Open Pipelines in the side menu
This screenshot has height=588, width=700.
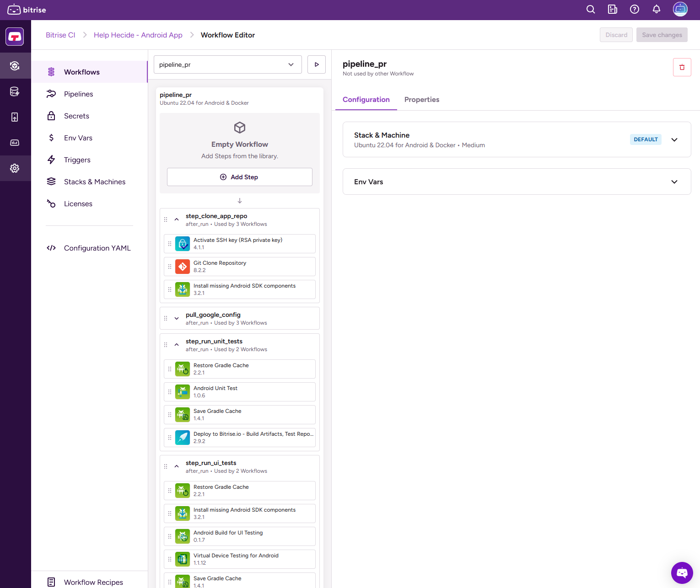tap(78, 94)
